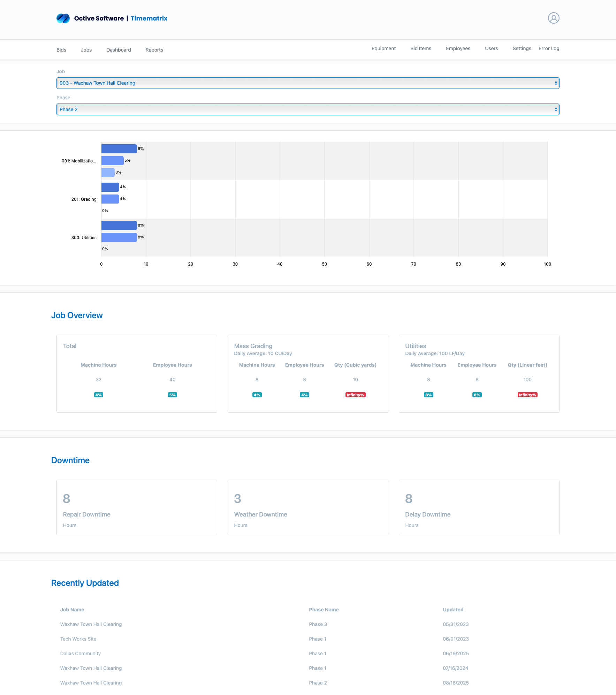This screenshot has height=695, width=616.
Task: Switch to the Dashboard tab
Action: point(119,50)
